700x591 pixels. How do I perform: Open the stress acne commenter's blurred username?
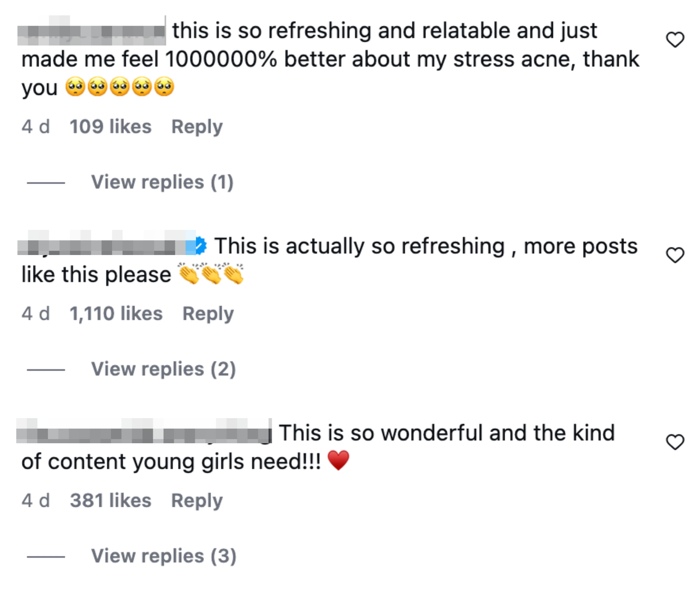tap(91, 31)
